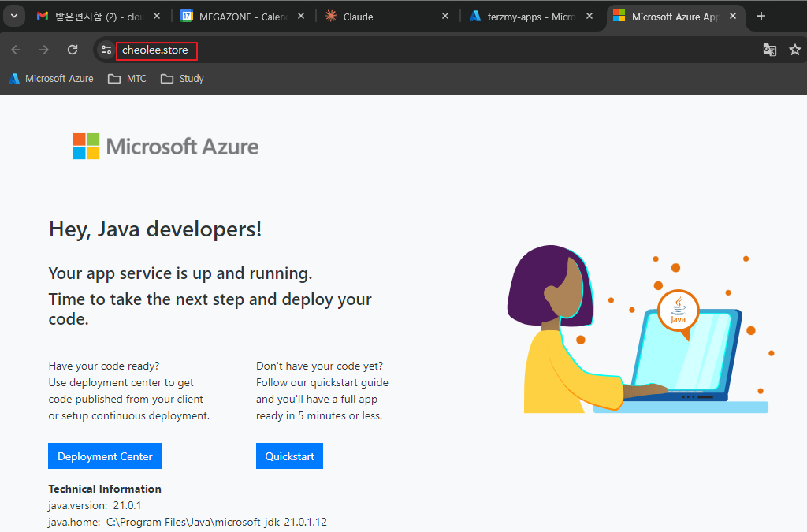
Task: Close the Gmail tab
Action: [157, 17]
